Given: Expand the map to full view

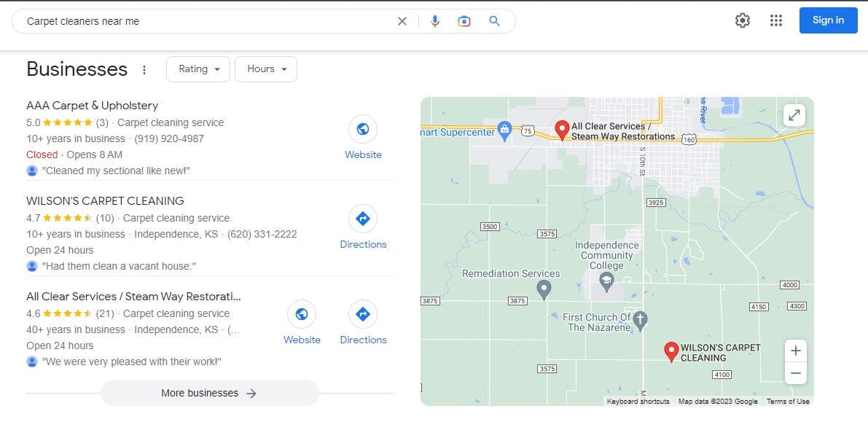Looking at the screenshot, I should [794, 115].
